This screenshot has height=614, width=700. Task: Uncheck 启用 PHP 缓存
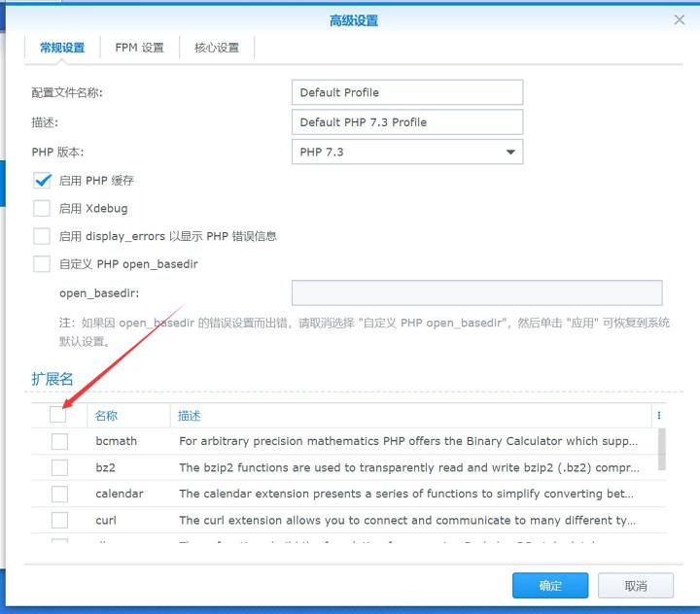pos(42,181)
